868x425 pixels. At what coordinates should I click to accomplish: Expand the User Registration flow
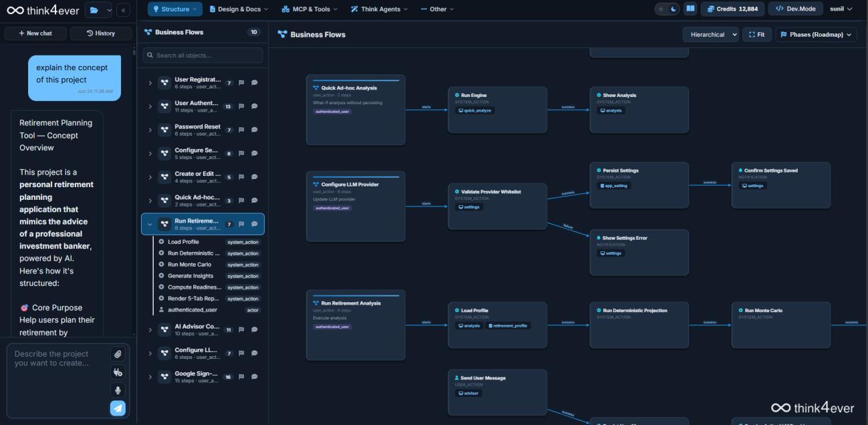[150, 83]
